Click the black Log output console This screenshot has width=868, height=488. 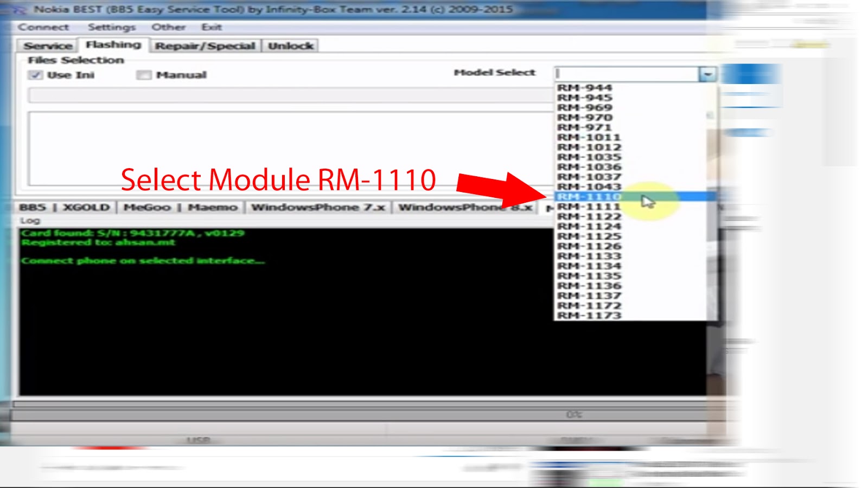click(362, 311)
